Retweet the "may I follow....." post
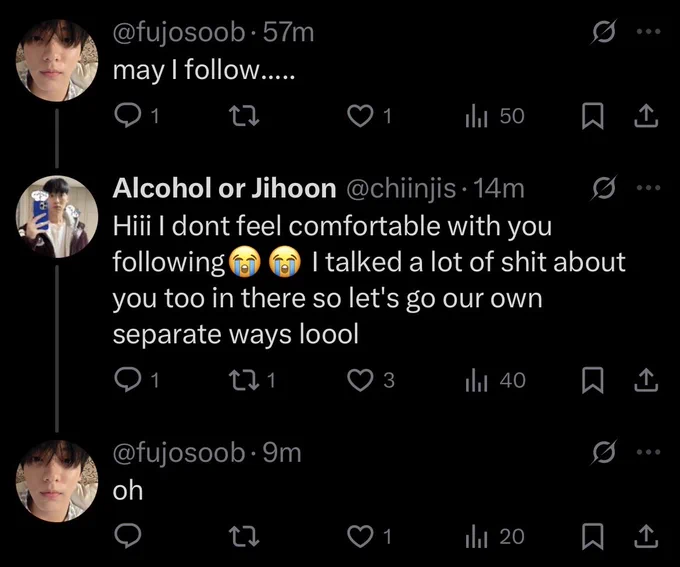The width and height of the screenshot is (680, 567). pyautogui.click(x=245, y=116)
